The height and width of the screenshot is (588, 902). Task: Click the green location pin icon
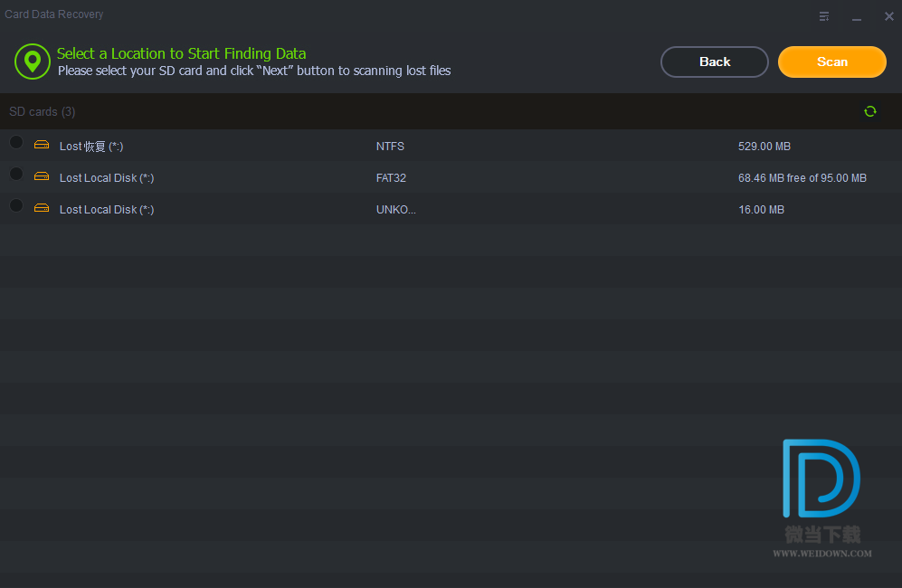point(33,62)
